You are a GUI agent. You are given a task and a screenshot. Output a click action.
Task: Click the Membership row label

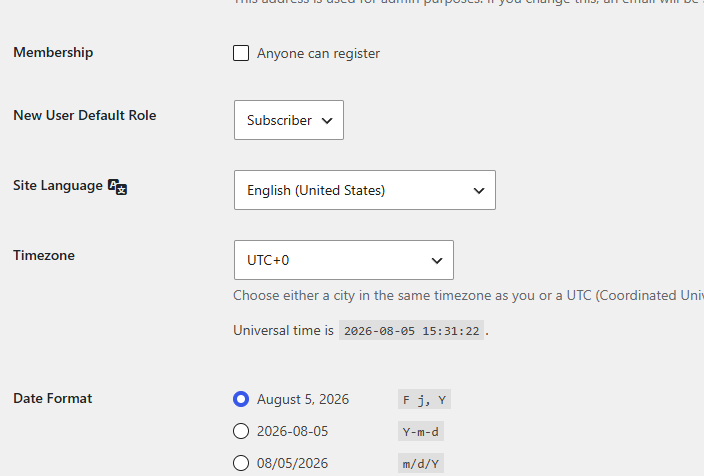[x=53, y=52]
